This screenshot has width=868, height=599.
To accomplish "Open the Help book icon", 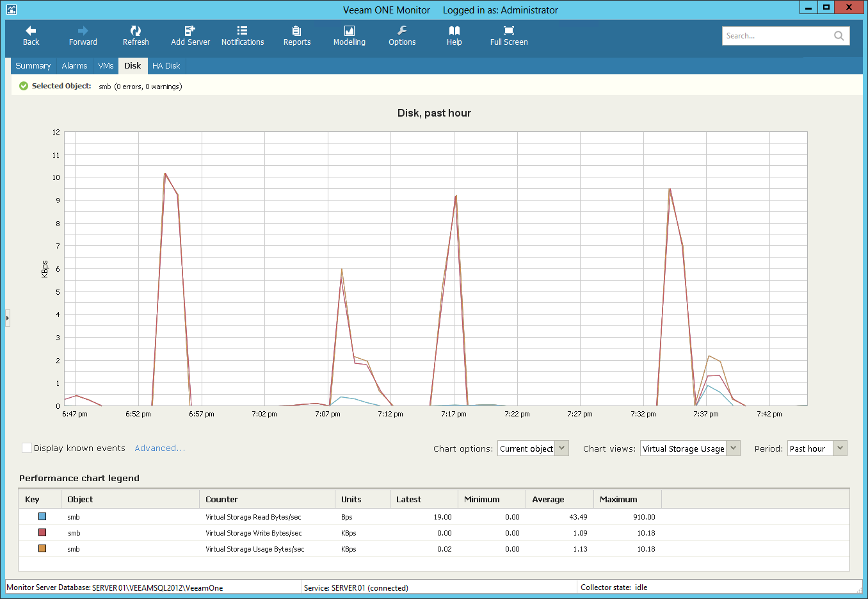I will tap(454, 31).
